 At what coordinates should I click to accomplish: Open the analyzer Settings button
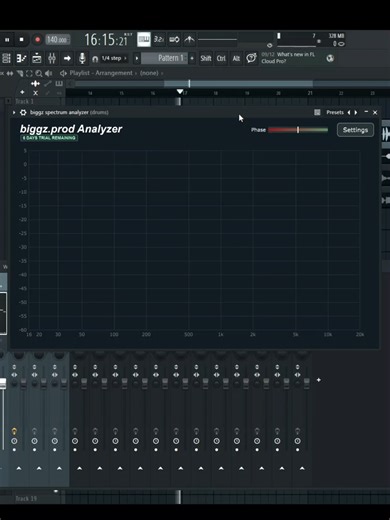coord(355,130)
